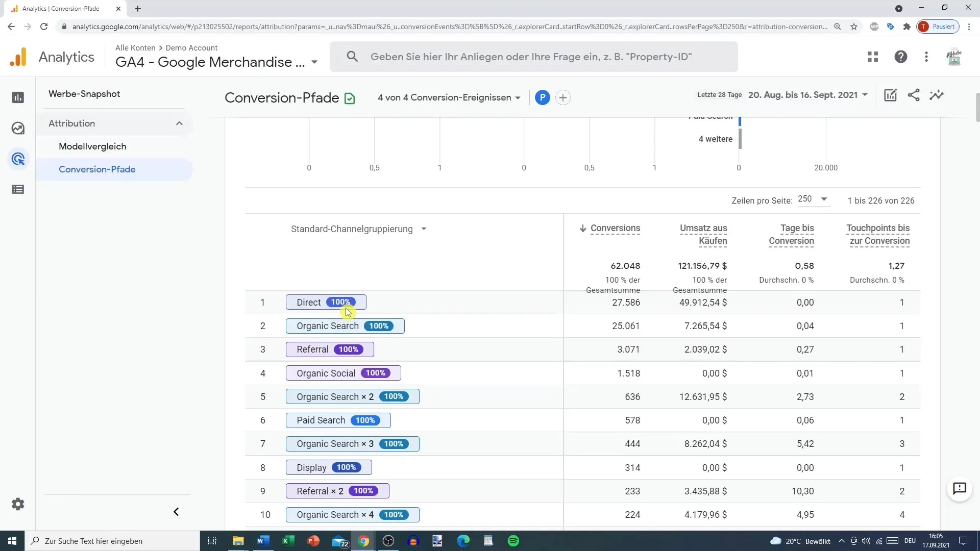The image size is (980, 551).
Task: Switch to the Analytics Conversion-Pfade browser tab
Action: click(66, 9)
